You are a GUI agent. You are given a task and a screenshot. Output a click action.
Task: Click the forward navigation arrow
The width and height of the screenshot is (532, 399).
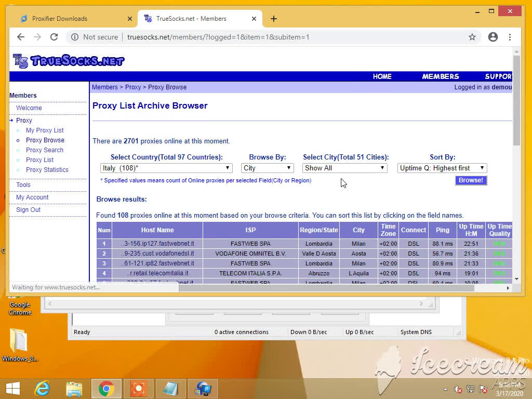pyautogui.click(x=37, y=37)
